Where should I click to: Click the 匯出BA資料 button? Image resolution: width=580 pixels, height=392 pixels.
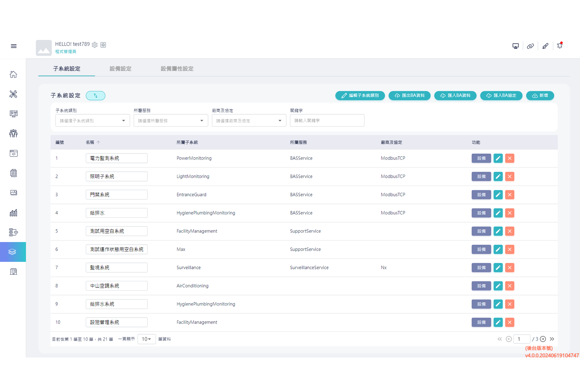(409, 95)
